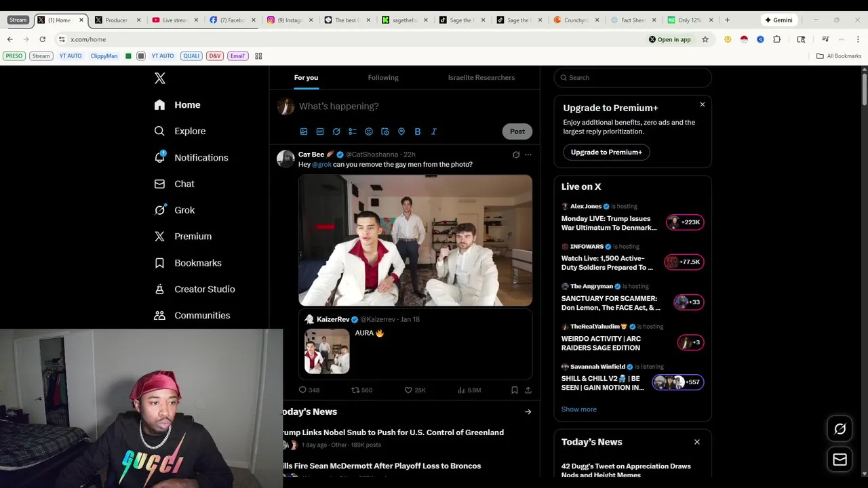Open the Explore search icon in sidebar
The image size is (868, 488).
point(159,131)
